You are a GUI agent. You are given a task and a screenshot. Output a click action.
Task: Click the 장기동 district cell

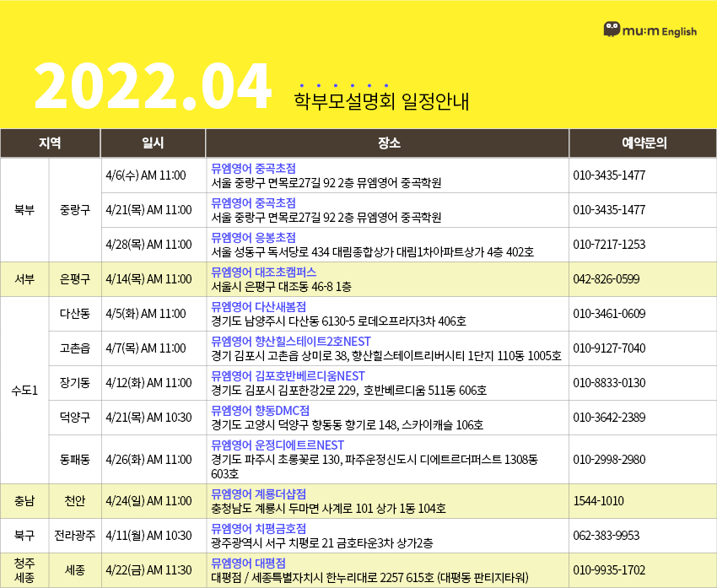(75, 383)
